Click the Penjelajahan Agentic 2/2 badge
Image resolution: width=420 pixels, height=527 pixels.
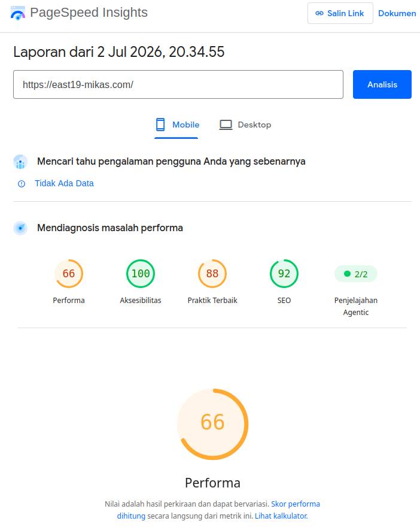point(356,274)
